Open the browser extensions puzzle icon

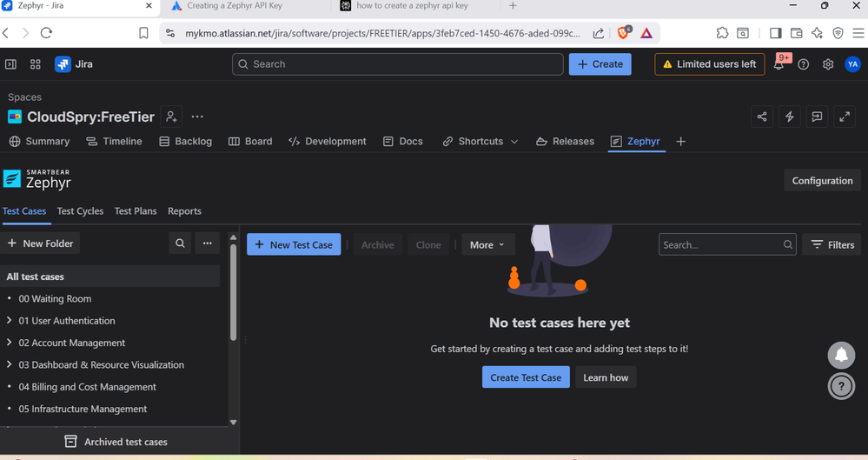point(722,33)
